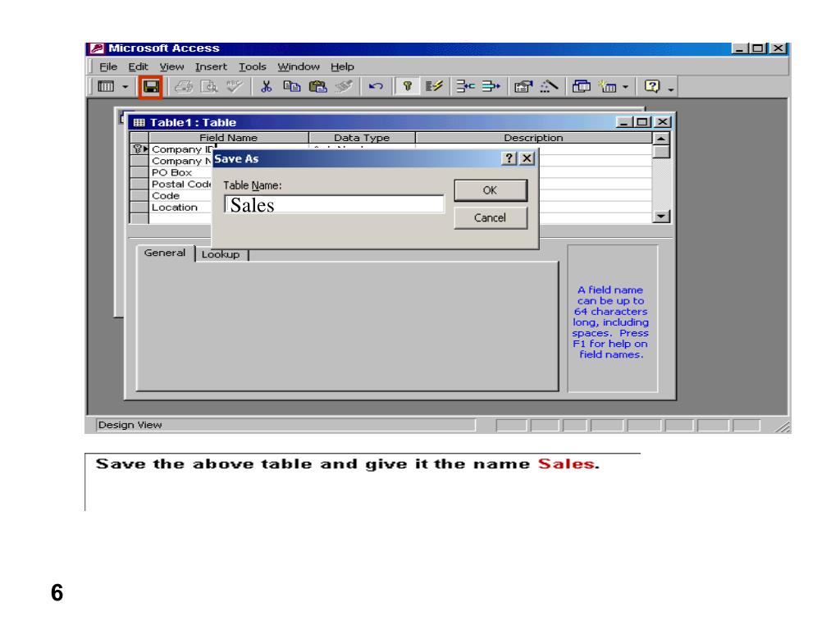Screen dimensions: 840x630
Task: Select the row selector for Location
Action: (x=139, y=208)
